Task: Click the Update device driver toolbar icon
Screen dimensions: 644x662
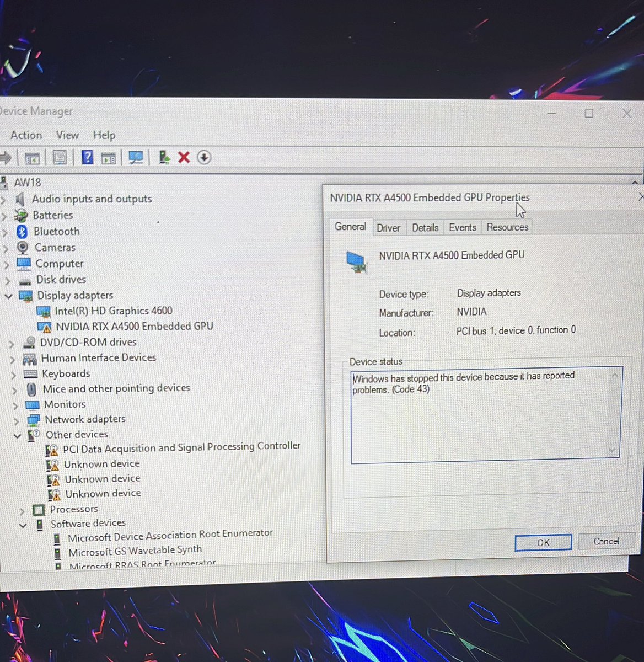Action: click(164, 158)
